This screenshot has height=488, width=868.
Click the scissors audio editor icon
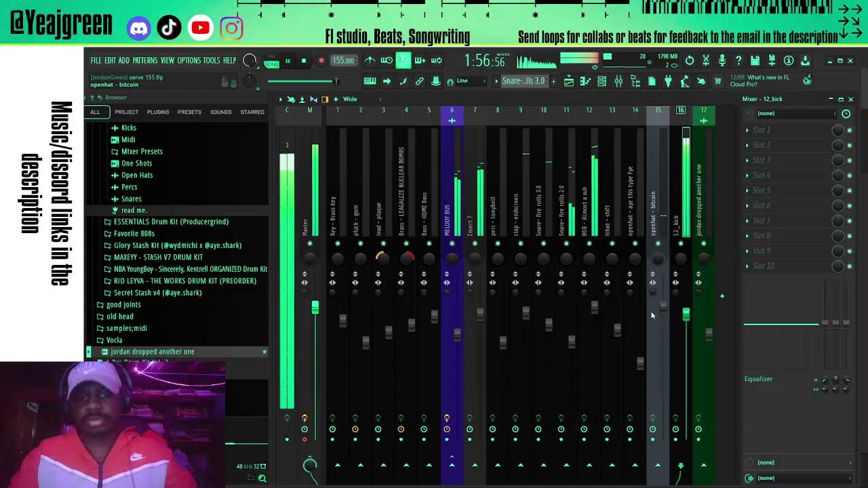pos(705,60)
